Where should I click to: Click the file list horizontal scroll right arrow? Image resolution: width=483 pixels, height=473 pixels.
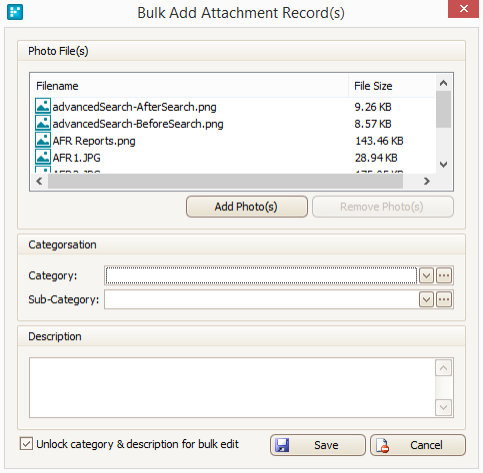click(x=426, y=181)
